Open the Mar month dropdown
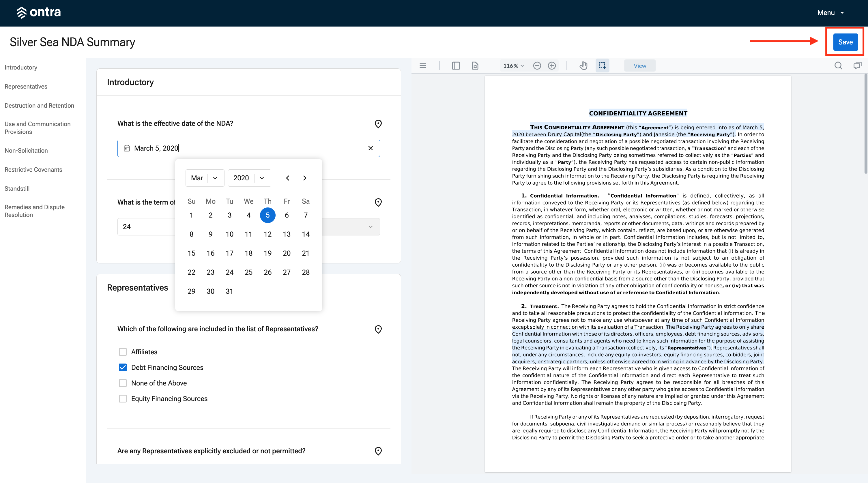This screenshot has width=868, height=483. (x=205, y=178)
